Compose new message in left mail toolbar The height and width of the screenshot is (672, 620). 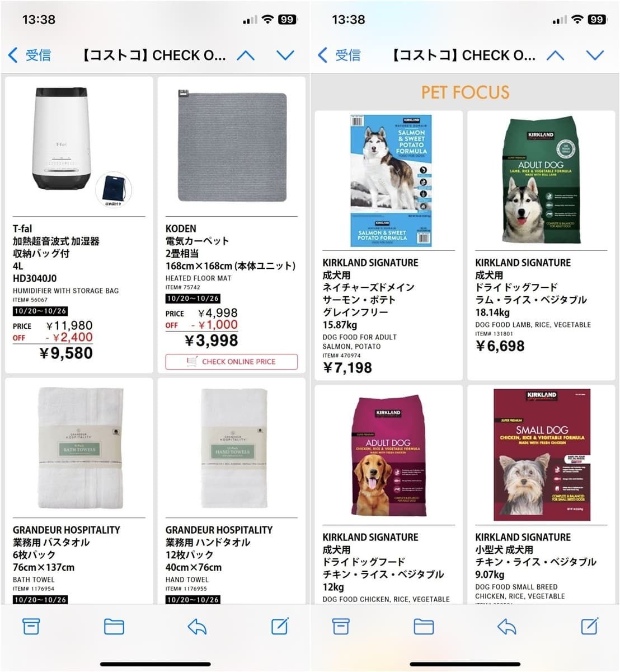click(279, 626)
